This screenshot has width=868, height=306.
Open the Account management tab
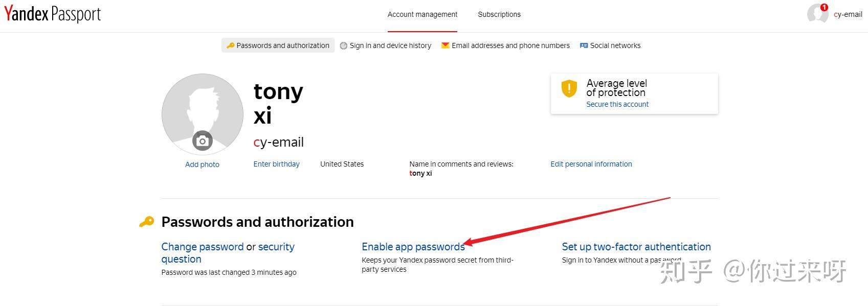pos(422,14)
